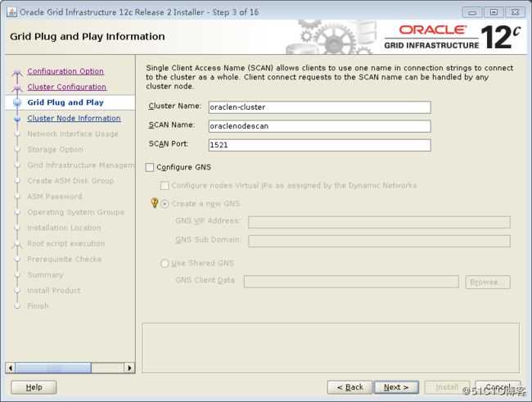Open Cluster Node Information step link
This screenshot has width=532, height=402.
click(74, 118)
